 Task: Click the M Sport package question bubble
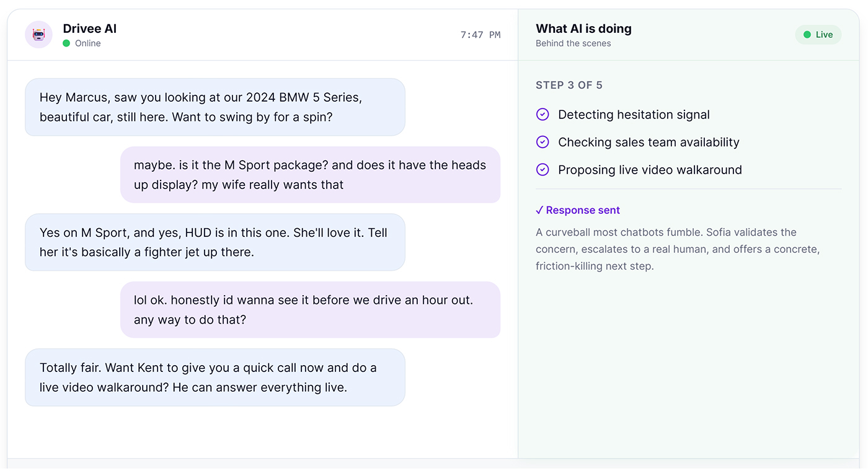point(310,175)
